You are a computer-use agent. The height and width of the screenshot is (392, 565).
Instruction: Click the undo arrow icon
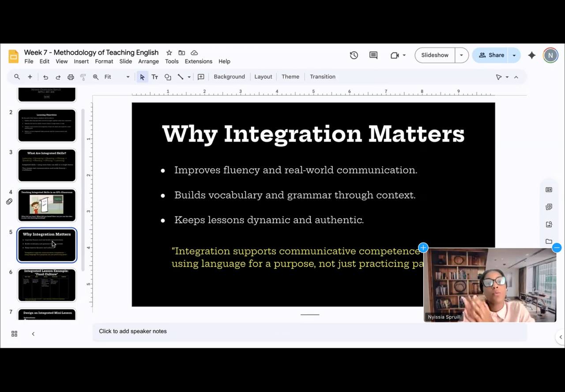[x=45, y=77]
